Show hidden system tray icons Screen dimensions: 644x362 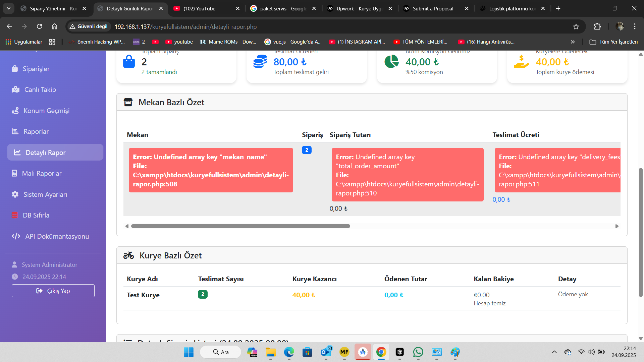[554, 352]
